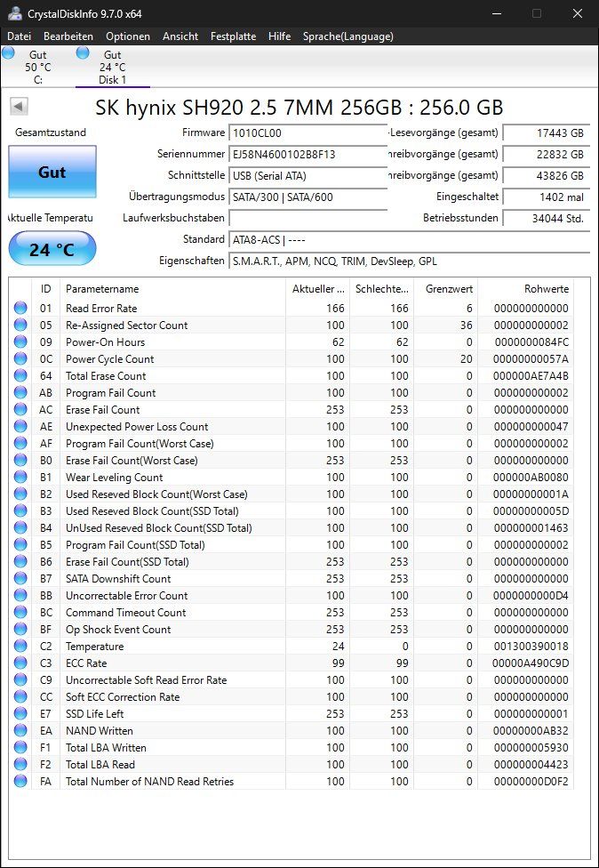This screenshot has width=599, height=868.
Task: Click the Standard ATA8-ACS field
Action: (410, 240)
